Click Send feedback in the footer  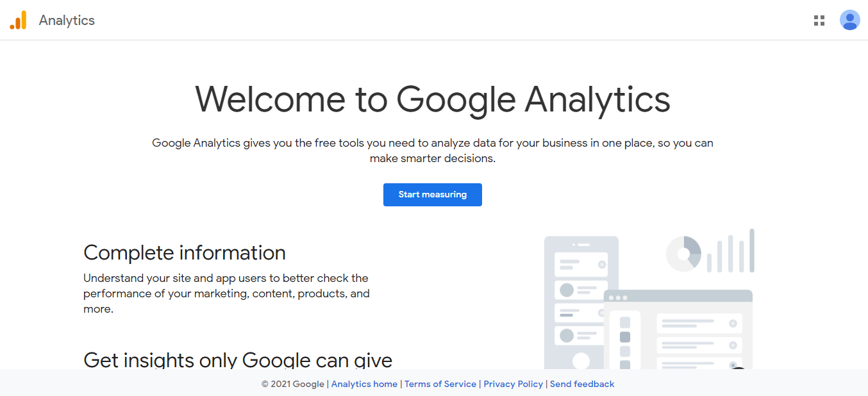coord(581,384)
